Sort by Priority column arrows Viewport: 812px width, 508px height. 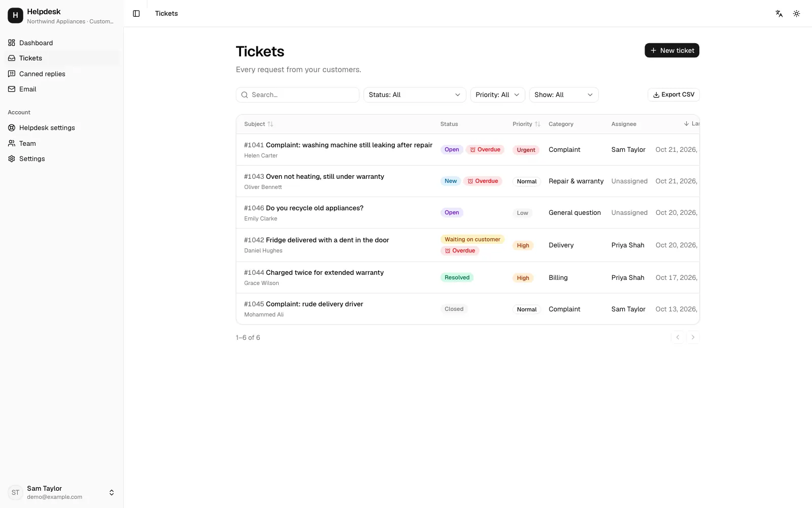click(x=537, y=124)
